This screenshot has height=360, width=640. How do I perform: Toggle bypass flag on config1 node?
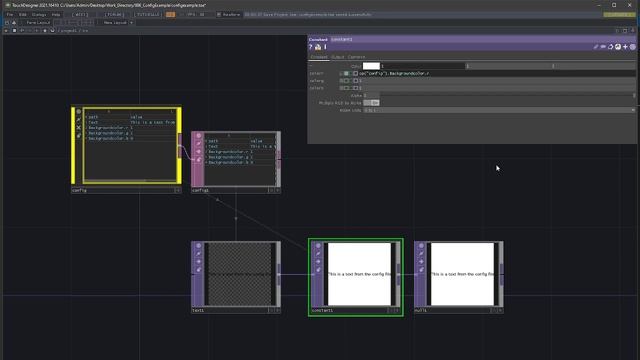pyautogui.click(x=198, y=151)
